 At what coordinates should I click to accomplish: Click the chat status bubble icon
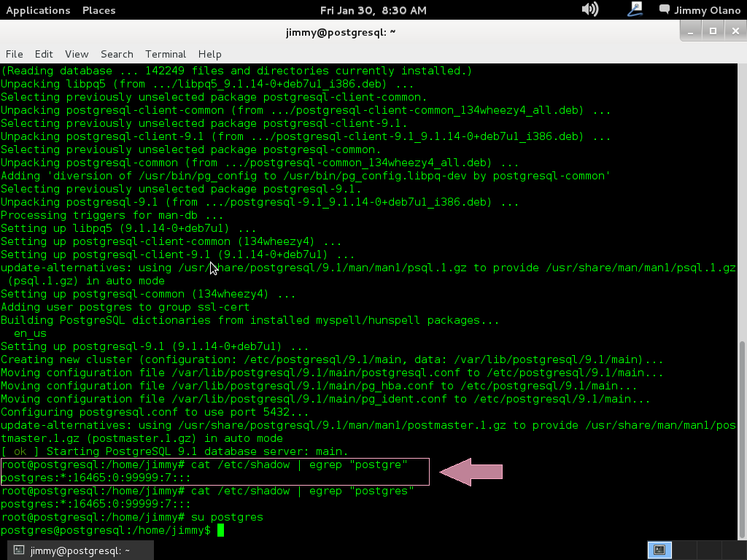tap(664, 10)
